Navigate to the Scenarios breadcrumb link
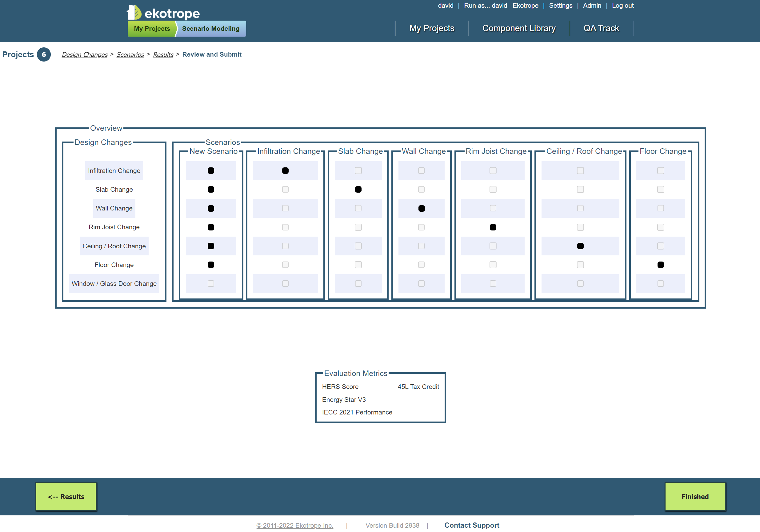Screen dimensions: 760x532 point(130,55)
